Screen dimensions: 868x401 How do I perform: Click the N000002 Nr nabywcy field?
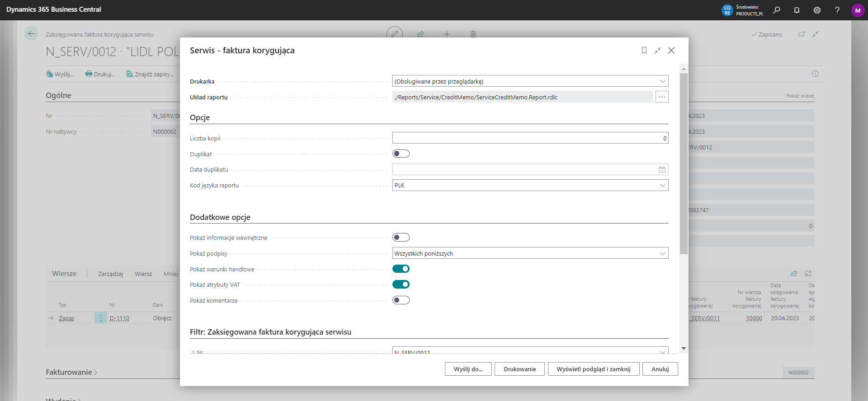pos(165,131)
